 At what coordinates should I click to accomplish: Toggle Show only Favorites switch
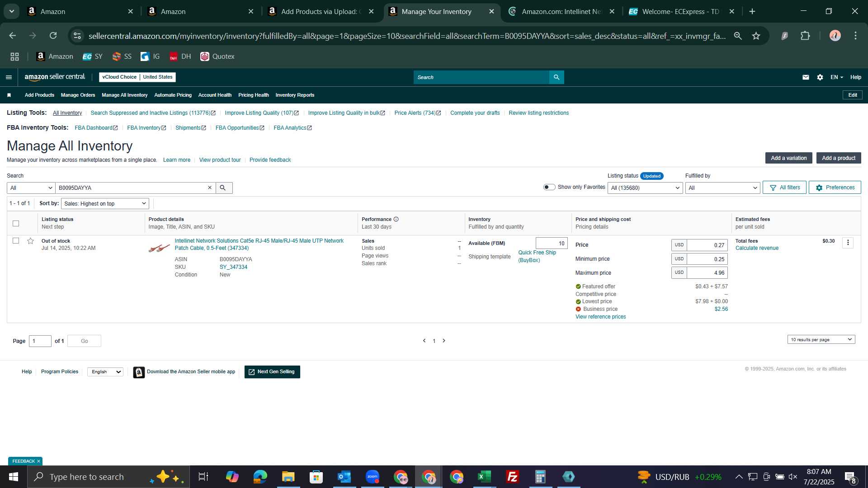549,188
